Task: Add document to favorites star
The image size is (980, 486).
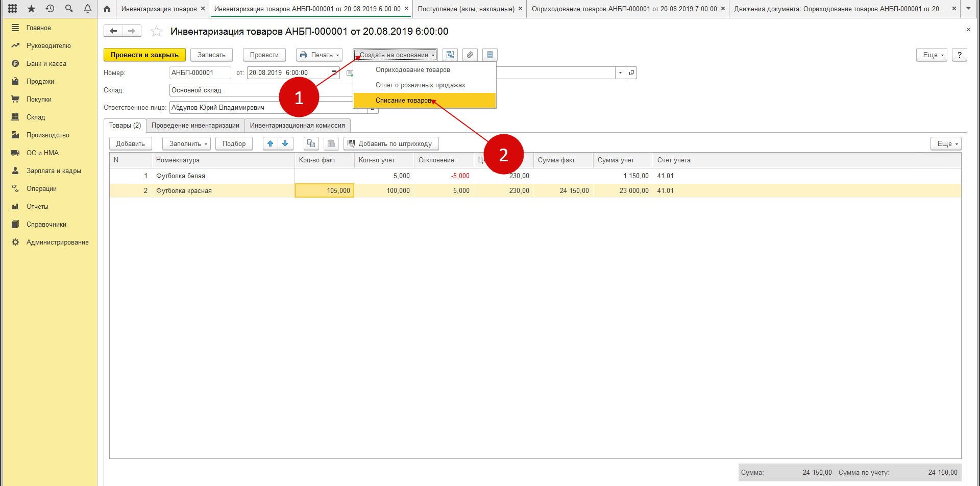Action: point(156,32)
